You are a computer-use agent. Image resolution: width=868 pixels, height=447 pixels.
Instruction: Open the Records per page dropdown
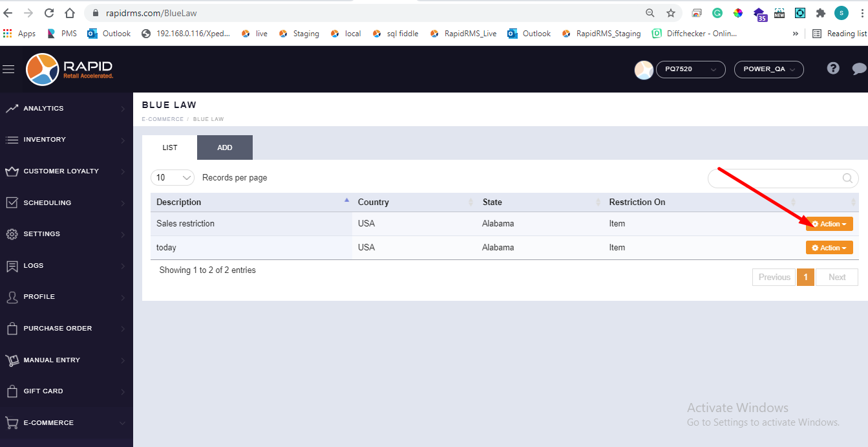point(173,178)
